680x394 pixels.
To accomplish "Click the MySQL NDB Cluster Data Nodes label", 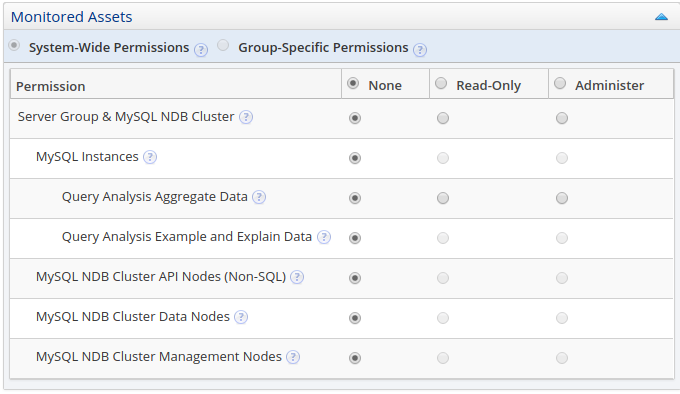I will [133, 316].
